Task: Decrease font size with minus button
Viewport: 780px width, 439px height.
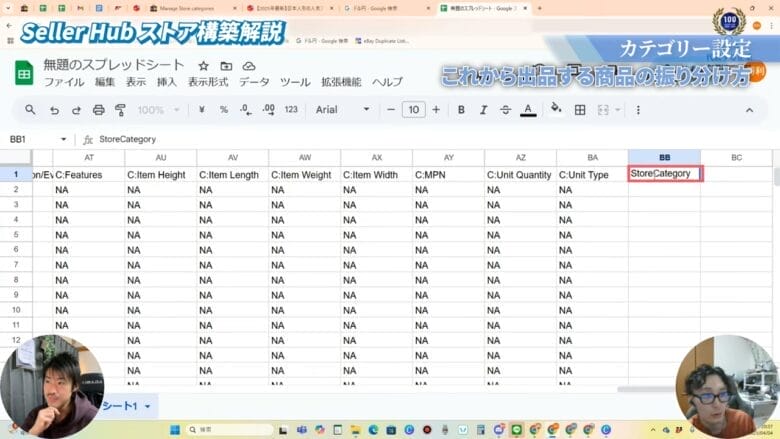Action: (x=391, y=110)
